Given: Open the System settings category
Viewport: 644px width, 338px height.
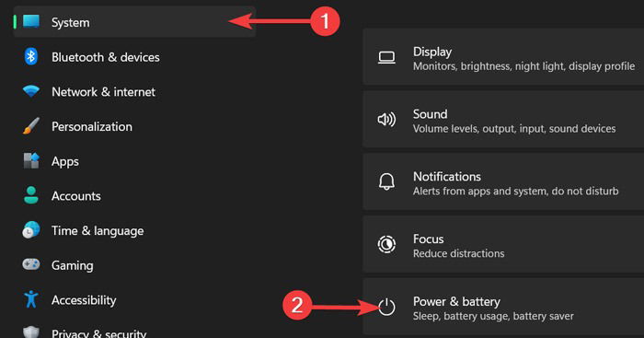Looking at the screenshot, I should coord(134,22).
